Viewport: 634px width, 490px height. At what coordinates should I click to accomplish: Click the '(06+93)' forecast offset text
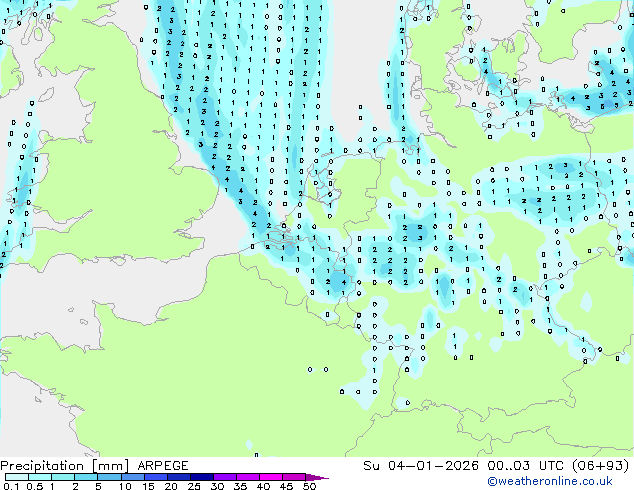[x=601, y=466]
